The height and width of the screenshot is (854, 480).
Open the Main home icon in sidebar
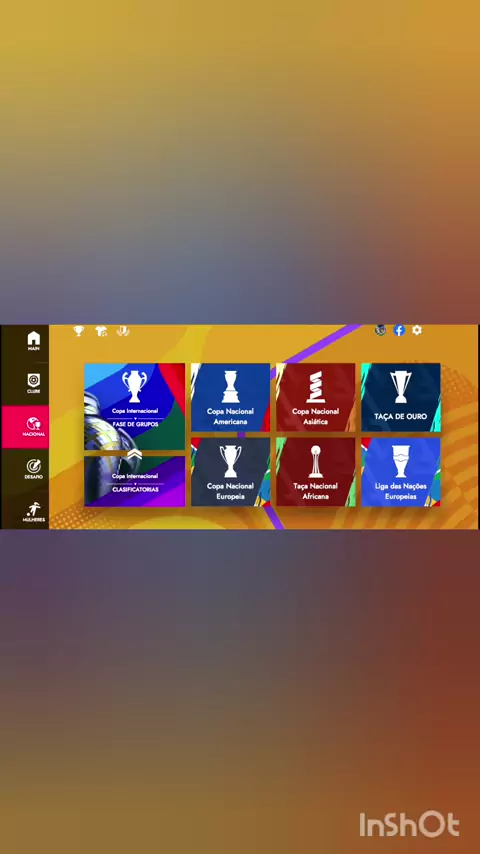33,340
